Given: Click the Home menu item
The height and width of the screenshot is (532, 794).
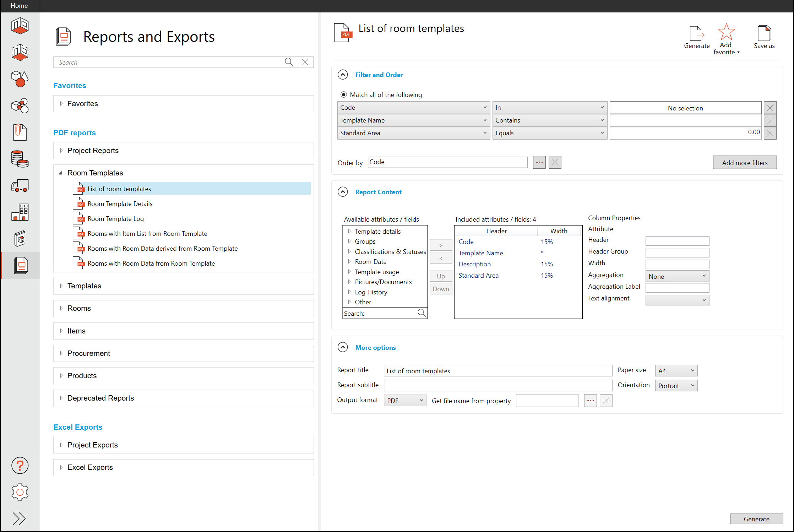Looking at the screenshot, I should pos(19,6).
